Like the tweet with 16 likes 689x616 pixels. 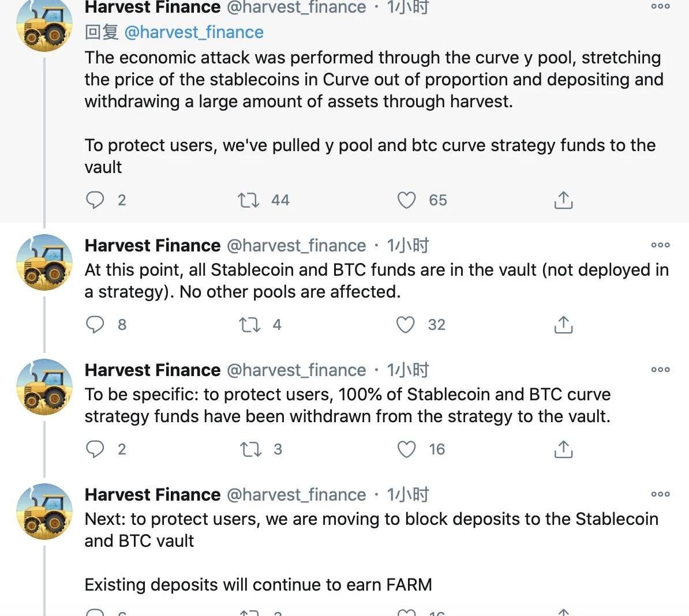406,449
